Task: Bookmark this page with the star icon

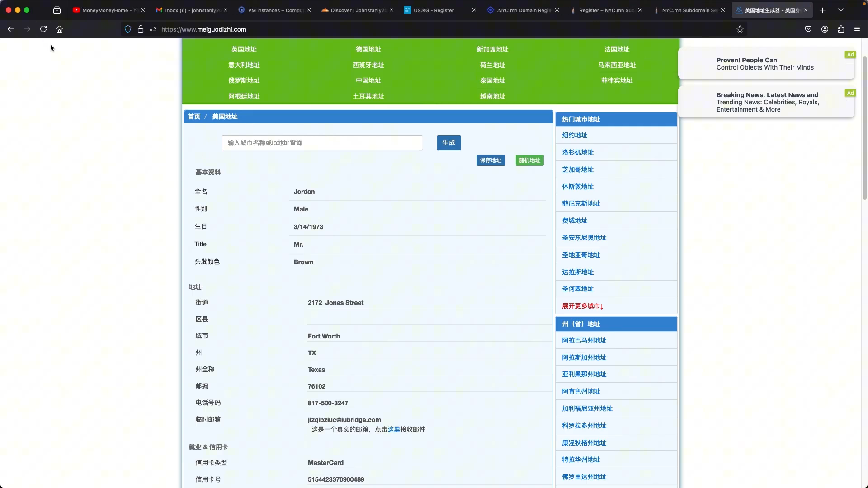Action: [x=740, y=29]
